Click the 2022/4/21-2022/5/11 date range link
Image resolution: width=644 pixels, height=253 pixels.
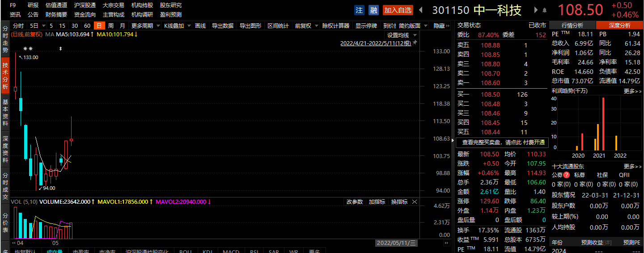pos(376,43)
